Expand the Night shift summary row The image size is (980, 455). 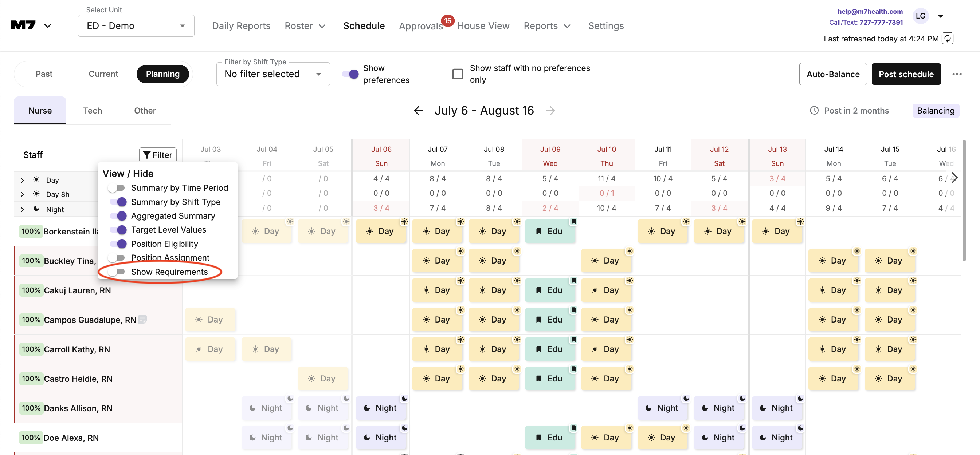(22, 209)
